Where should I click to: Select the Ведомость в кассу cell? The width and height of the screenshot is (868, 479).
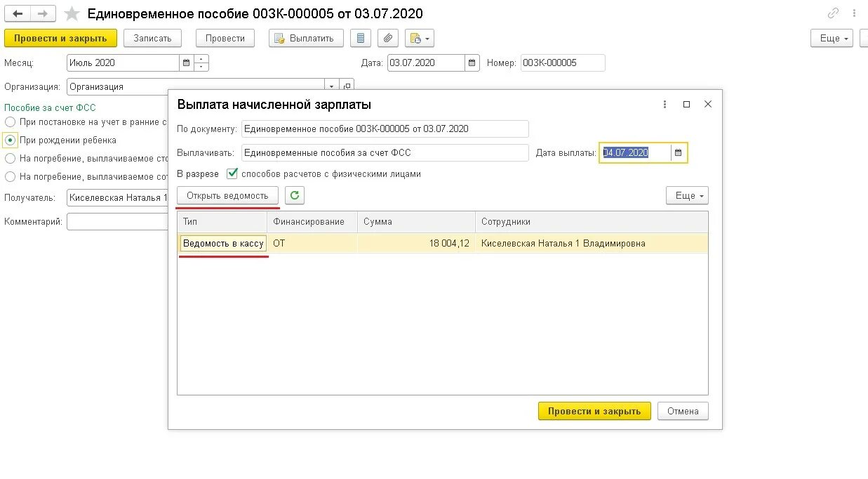223,243
